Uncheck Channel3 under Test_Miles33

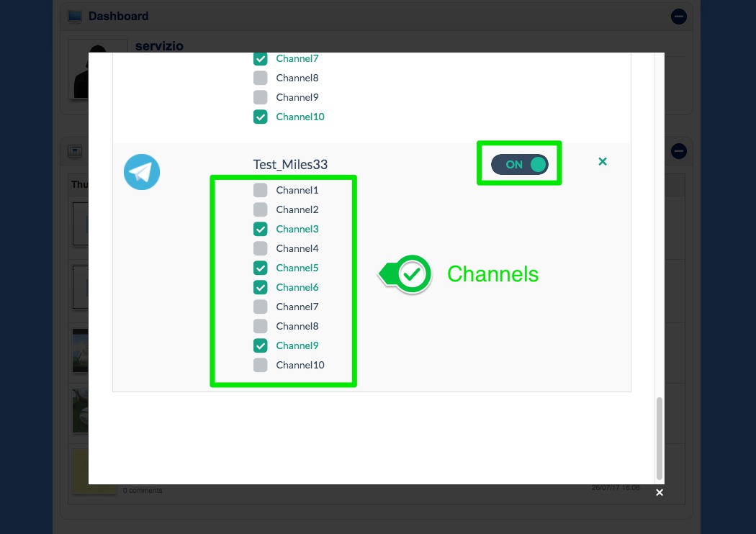(261, 230)
